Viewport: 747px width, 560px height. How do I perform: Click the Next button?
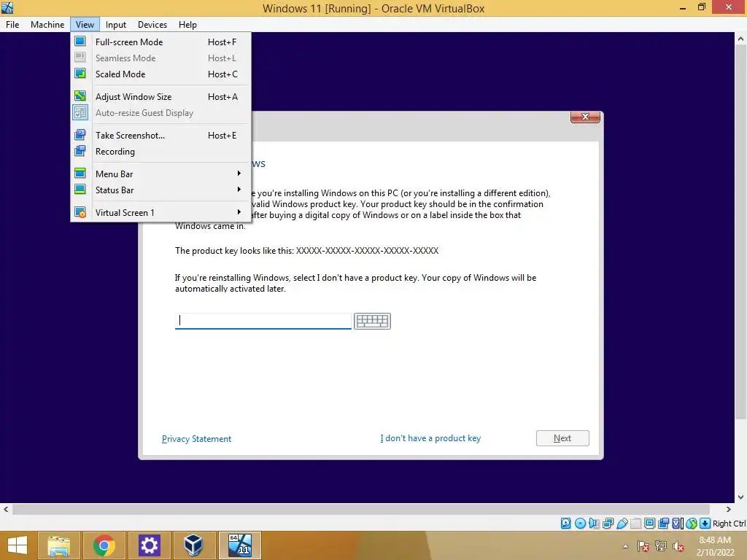(x=562, y=438)
